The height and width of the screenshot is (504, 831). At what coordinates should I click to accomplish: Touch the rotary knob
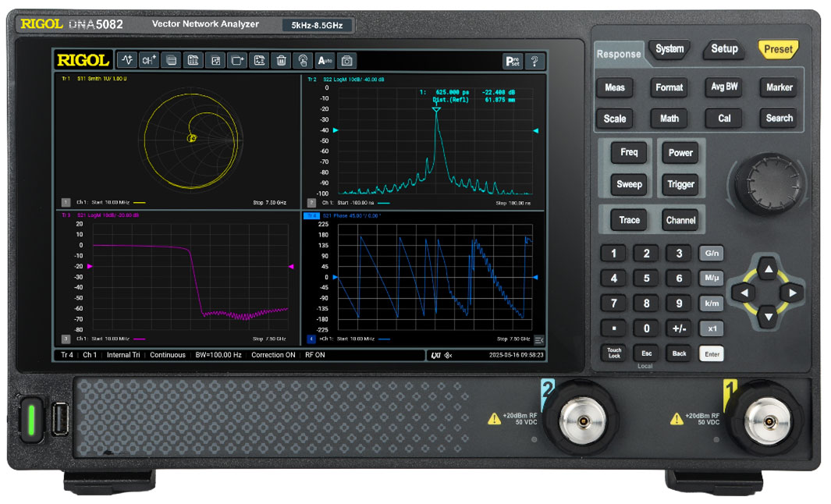[769, 184]
